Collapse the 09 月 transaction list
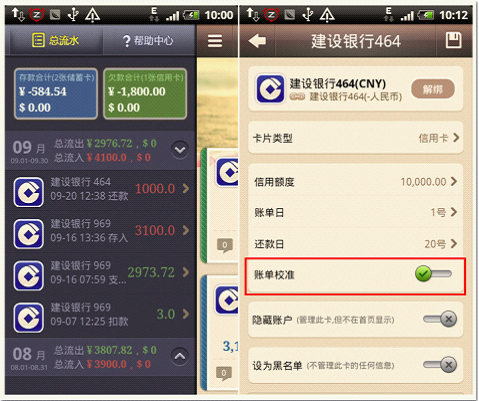Image resolution: width=479 pixels, height=401 pixels. click(180, 150)
